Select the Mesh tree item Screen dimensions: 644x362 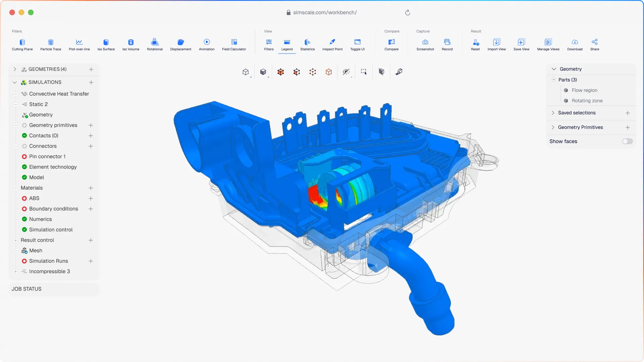tap(36, 251)
